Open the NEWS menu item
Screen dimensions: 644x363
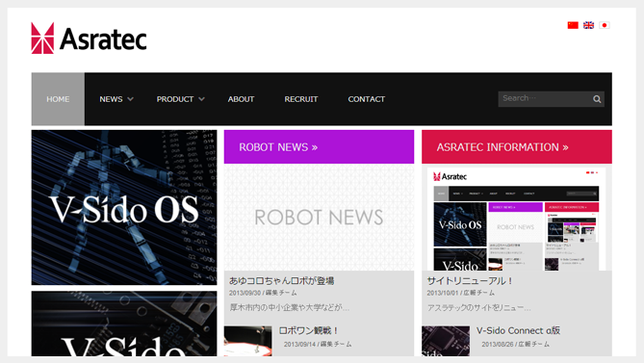pos(111,99)
